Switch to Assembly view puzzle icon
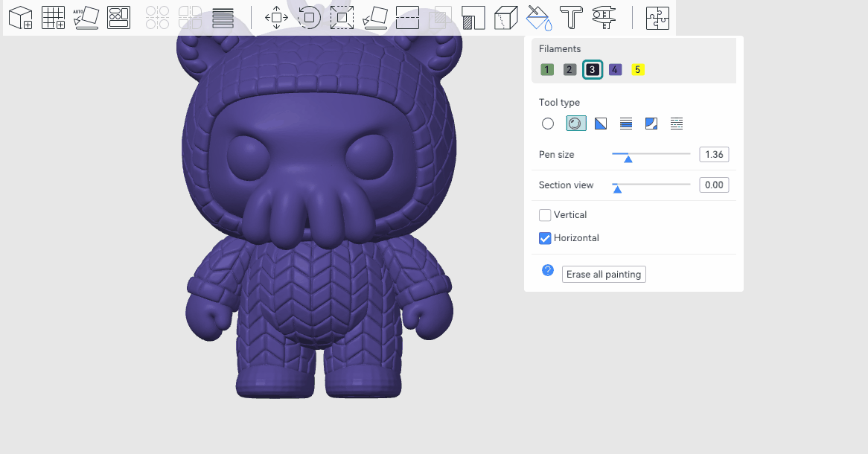868x454 pixels. pyautogui.click(x=657, y=18)
